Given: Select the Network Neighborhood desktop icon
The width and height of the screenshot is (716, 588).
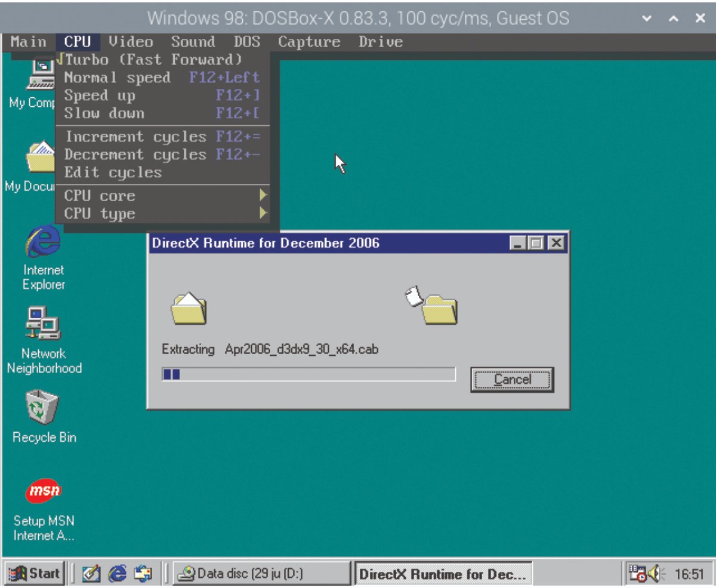Looking at the screenshot, I should pos(44,341).
